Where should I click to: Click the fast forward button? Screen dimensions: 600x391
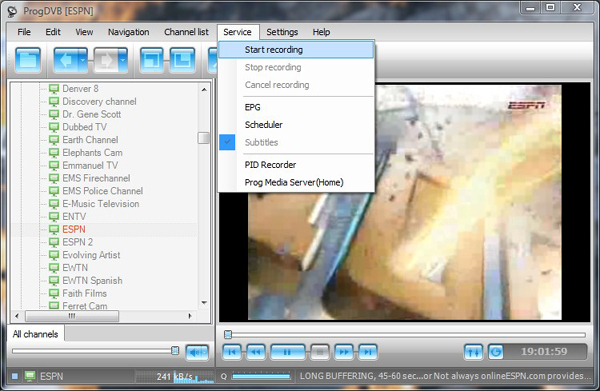pyautogui.click(x=344, y=352)
